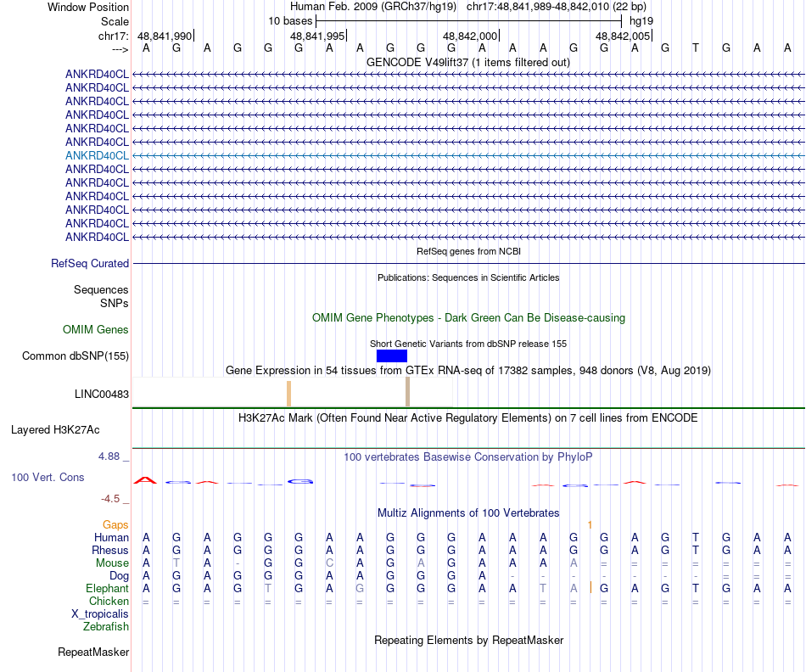The image size is (806, 672).
Task: Click the 4.88 PhyloP upper scale value
Action: (x=109, y=456)
